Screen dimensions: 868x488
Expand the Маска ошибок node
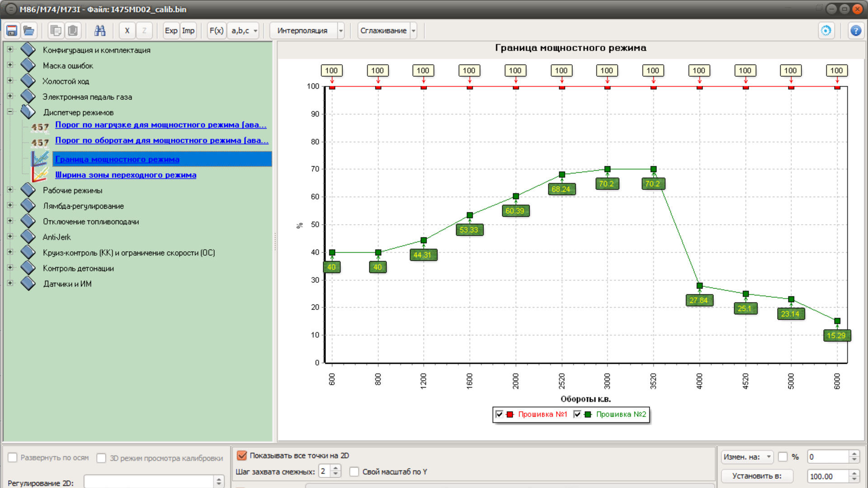click(x=10, y=65)
